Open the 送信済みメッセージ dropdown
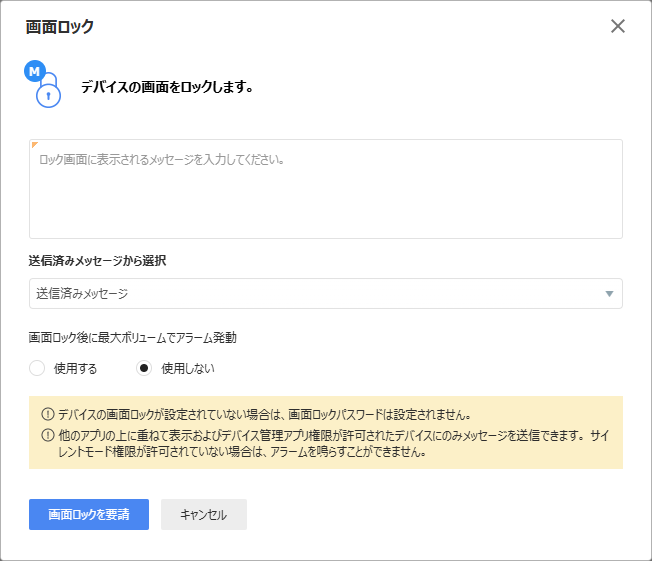The width and height of the screenshot is (652, 561). coord(326,294)
